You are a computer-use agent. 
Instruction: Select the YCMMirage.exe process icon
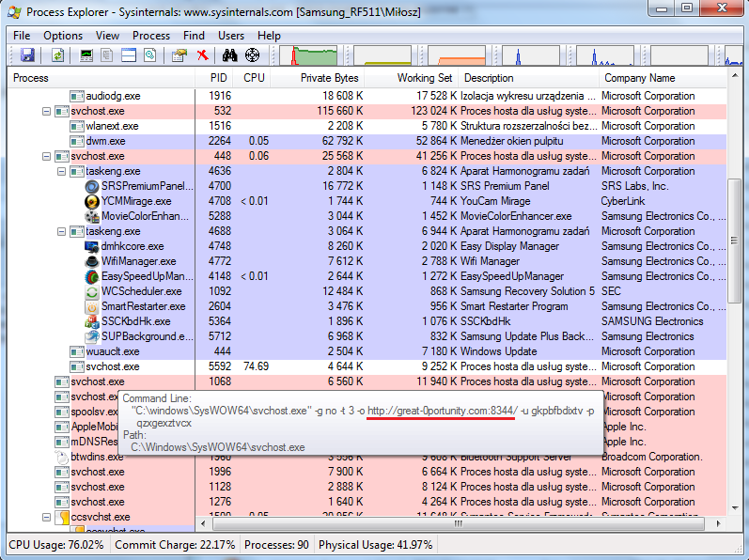point(92,201)
